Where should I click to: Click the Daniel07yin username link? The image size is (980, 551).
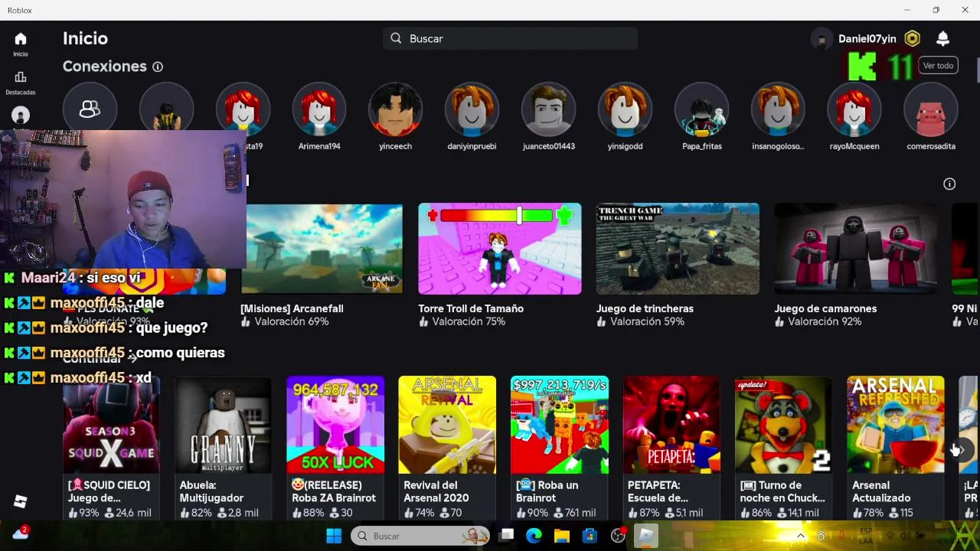(867, 38)
